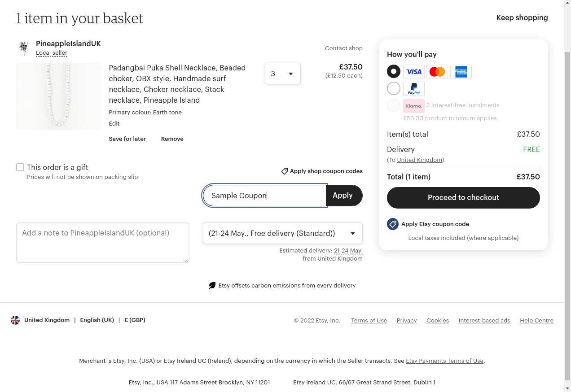Tick the 'This order is a gift' checkbox
The image size is (571, 392).
20,167
